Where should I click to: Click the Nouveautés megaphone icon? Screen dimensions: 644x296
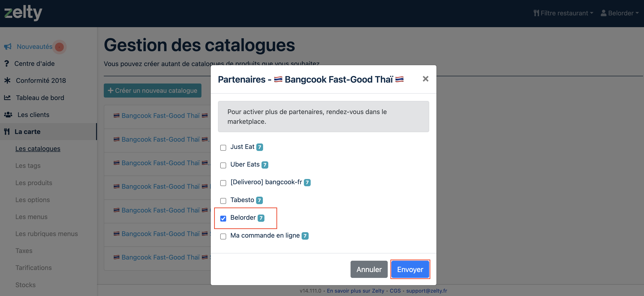click(x=8, y=46)
